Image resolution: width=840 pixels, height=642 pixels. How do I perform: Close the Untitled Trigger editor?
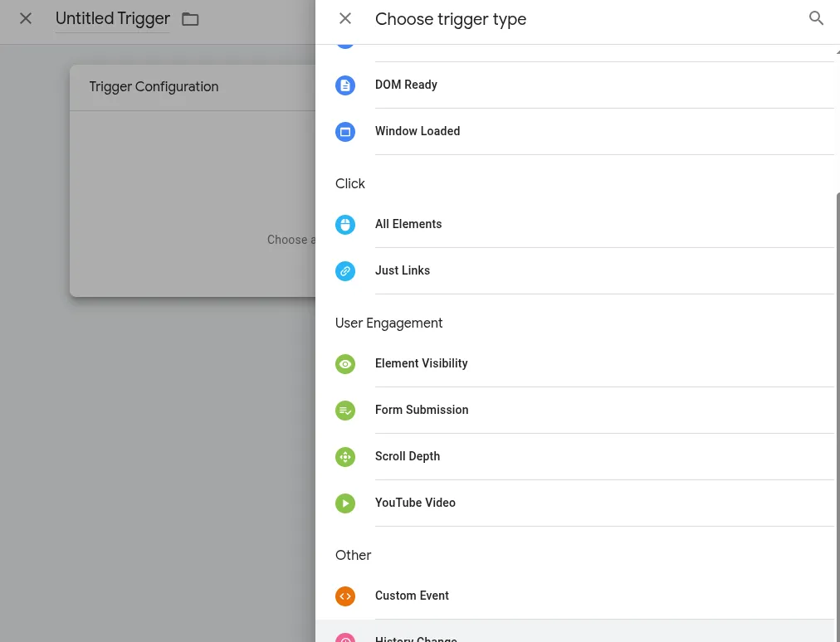click(x=25, y=19)
